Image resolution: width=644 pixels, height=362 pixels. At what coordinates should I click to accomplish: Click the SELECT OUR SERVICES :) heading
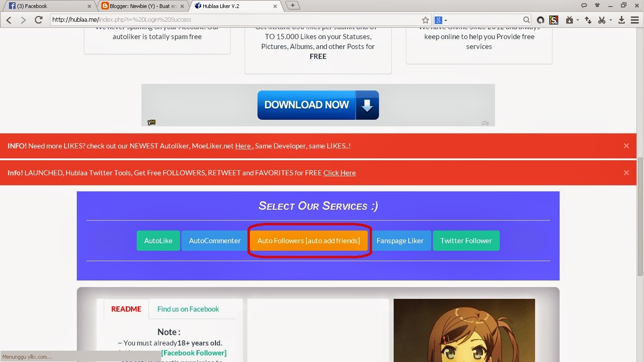point(318,206)
